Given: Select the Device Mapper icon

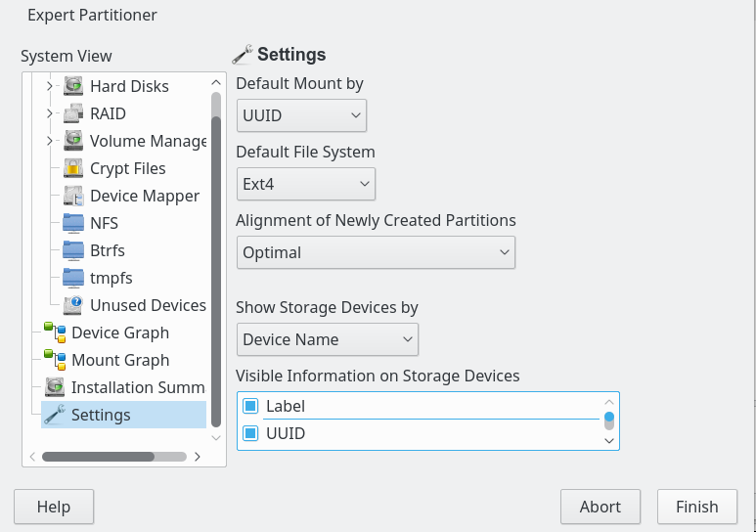Looking at the screenshot, I should pos(73,196).
